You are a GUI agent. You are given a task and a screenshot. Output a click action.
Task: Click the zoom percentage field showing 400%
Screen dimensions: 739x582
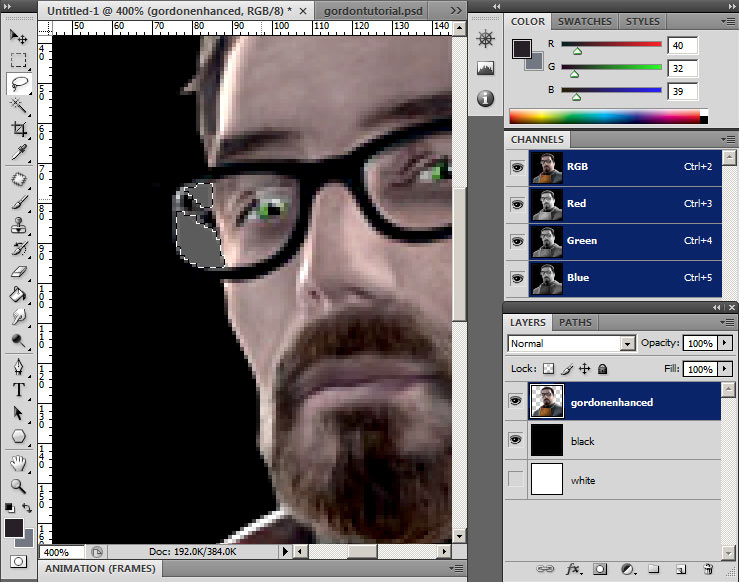point(59,551)
